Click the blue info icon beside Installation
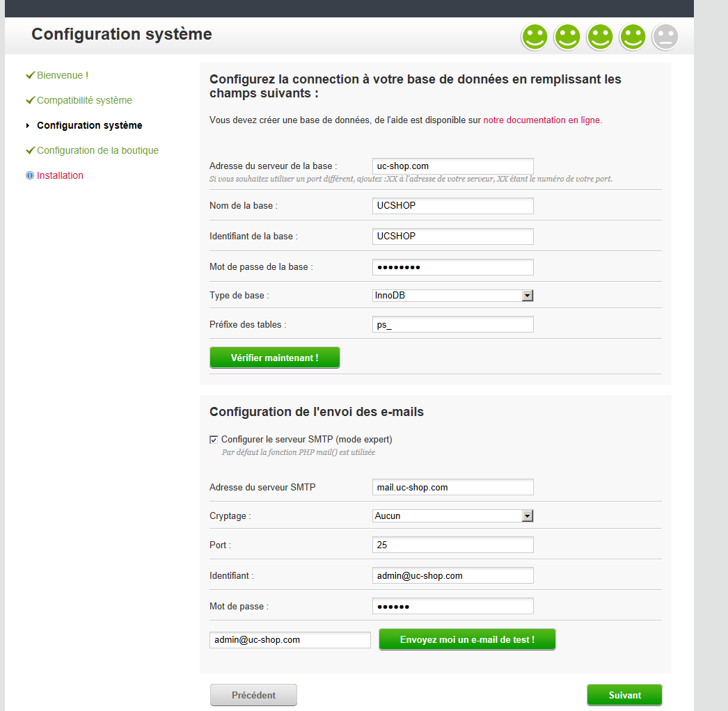The height and width of the screenshot is (711, 728). point(30,176)
